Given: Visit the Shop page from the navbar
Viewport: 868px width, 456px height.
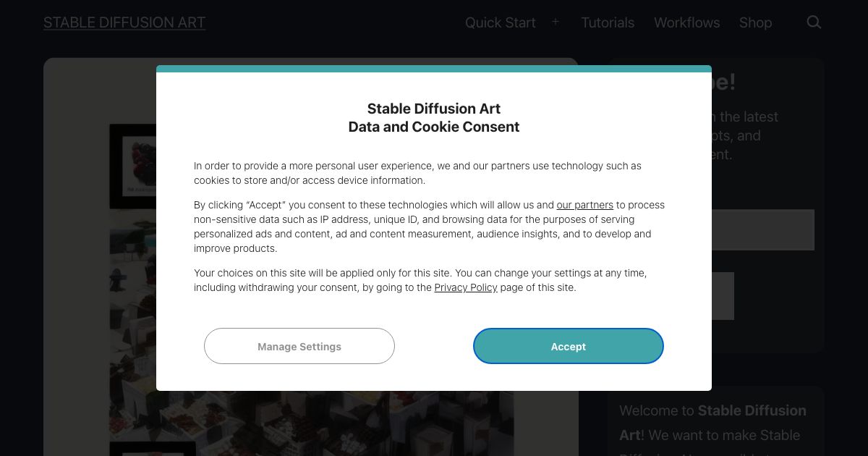Looking at the screenshot, I should coord(755,22).
